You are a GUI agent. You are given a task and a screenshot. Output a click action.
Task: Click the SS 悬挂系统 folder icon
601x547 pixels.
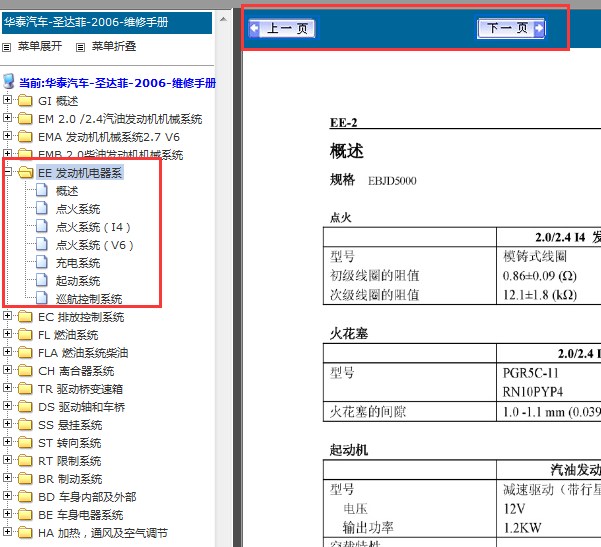[25, 424]
